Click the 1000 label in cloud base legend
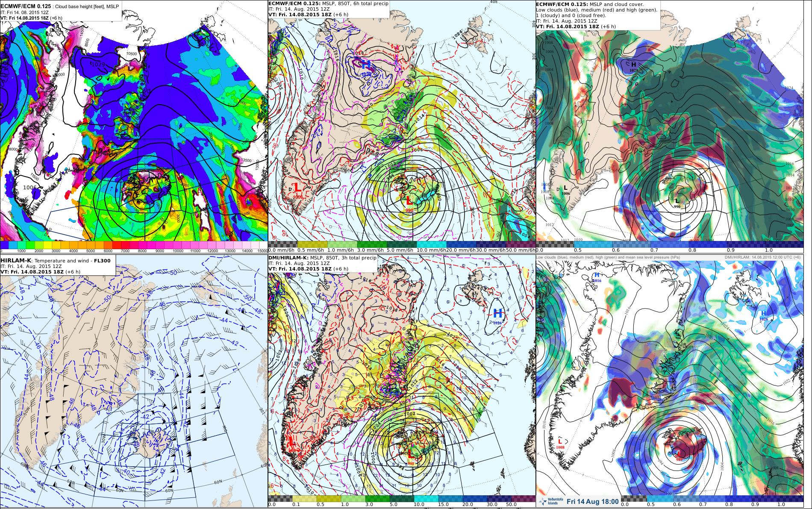This screenshot has width=812, height=509. (x=21, y=250)
